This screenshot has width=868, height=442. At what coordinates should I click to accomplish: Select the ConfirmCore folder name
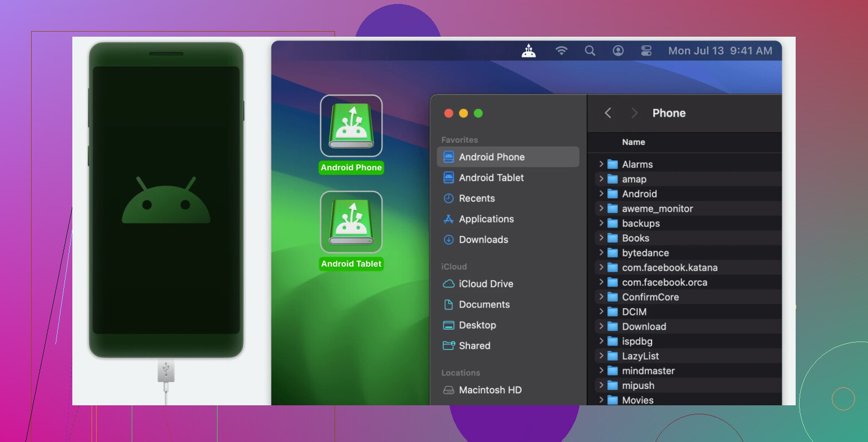[650, 297]
